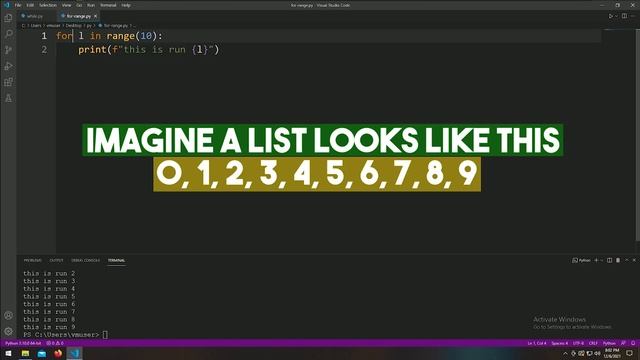Show hidden system tray icons

point(565,353)
